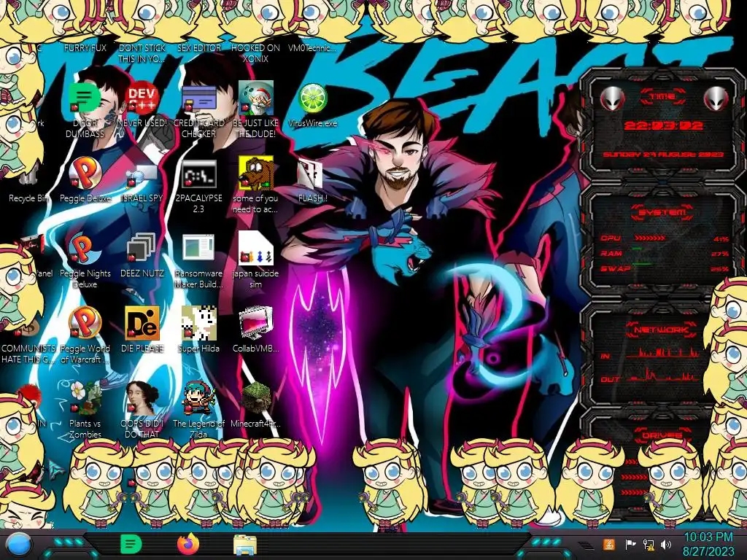Image resolution: width=747 pixels, height=560 pixels.
Task: Select the FLASH ! desktop shortcut
Action: [x=311, y=174]
